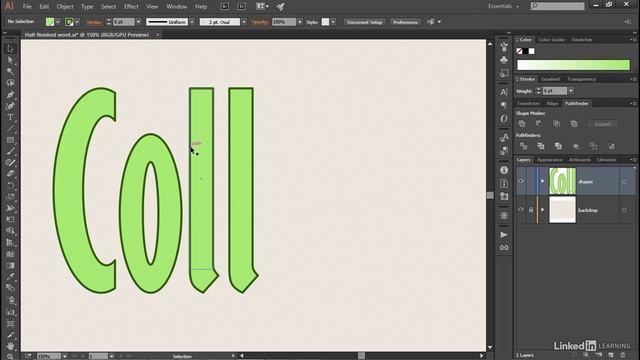Click the GPU performance rocket icon

click(x=280, y=7)
